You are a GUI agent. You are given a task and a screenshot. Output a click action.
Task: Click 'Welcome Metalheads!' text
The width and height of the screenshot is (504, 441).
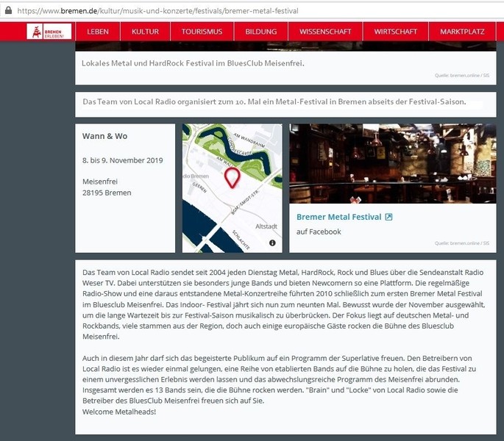[x=119, y=412]
